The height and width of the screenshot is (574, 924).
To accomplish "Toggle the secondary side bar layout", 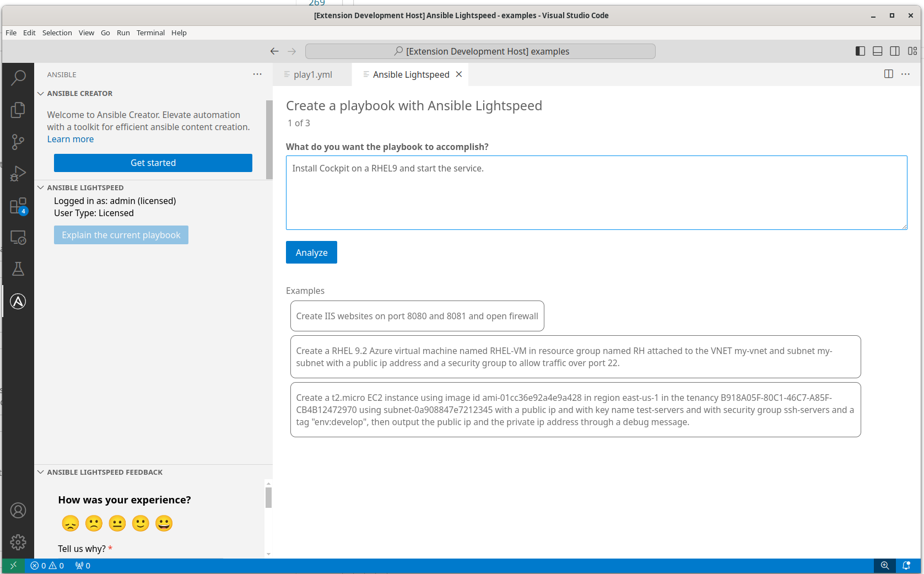I will 895,51.
